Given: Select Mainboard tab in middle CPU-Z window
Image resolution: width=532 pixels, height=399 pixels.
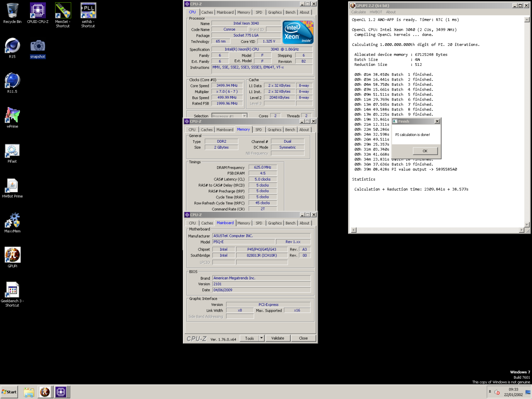Looking at the screenshot, I should 225,130.
